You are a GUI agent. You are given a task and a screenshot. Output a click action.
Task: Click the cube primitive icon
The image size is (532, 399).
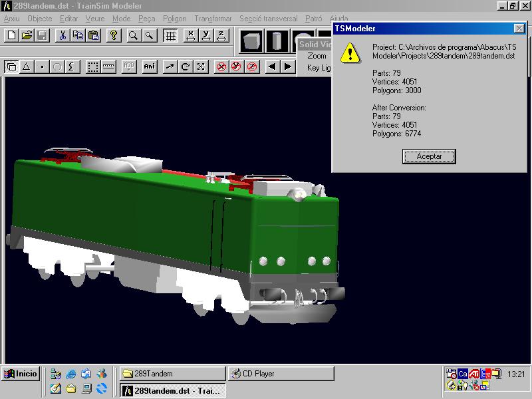(251, 41)
